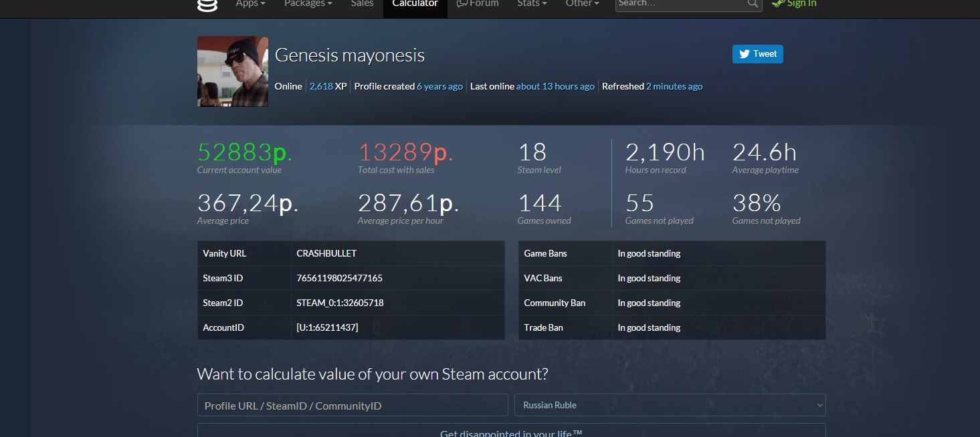
Task: Expand the Packages menu
Action: pos(308,4)
